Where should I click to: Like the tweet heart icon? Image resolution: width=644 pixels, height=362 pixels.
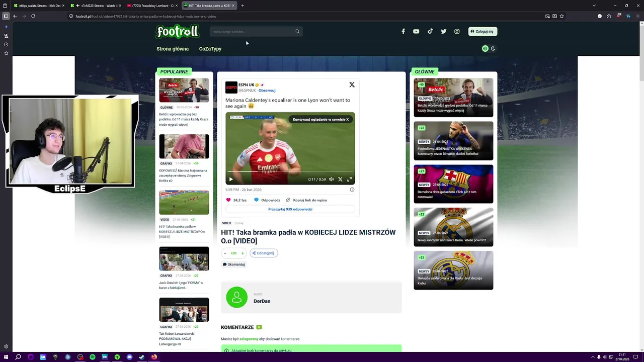point(228,200)
